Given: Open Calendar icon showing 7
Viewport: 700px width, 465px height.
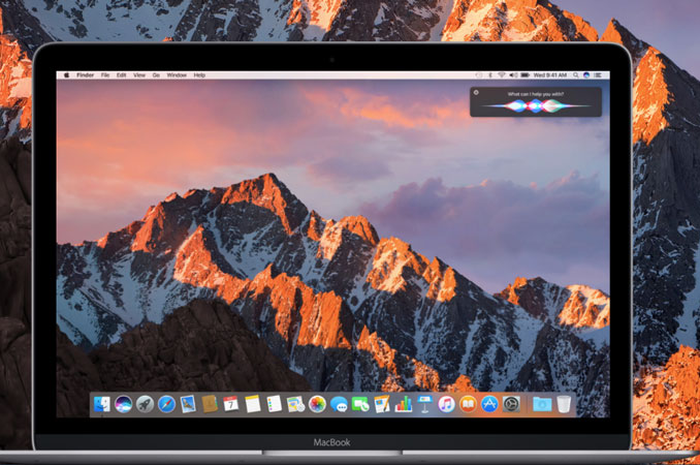Looking at the screenshot, I should pyautogui.click(x=231, y=404).
